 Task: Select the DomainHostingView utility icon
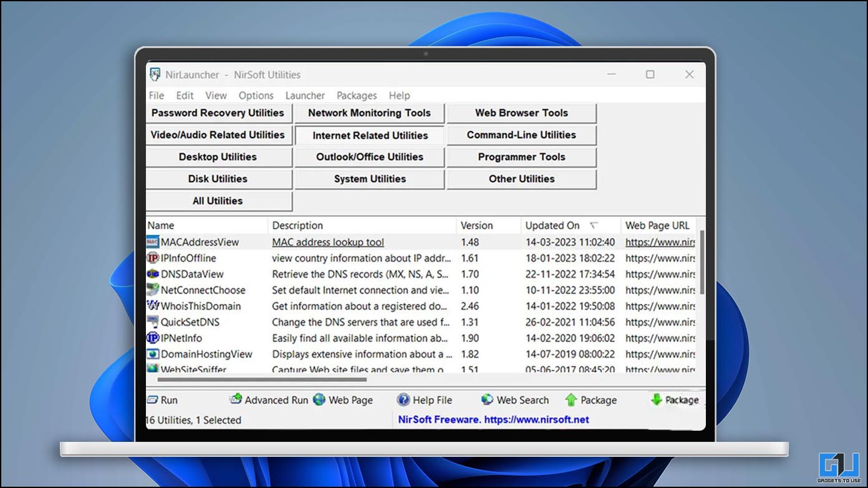(153, 354)
